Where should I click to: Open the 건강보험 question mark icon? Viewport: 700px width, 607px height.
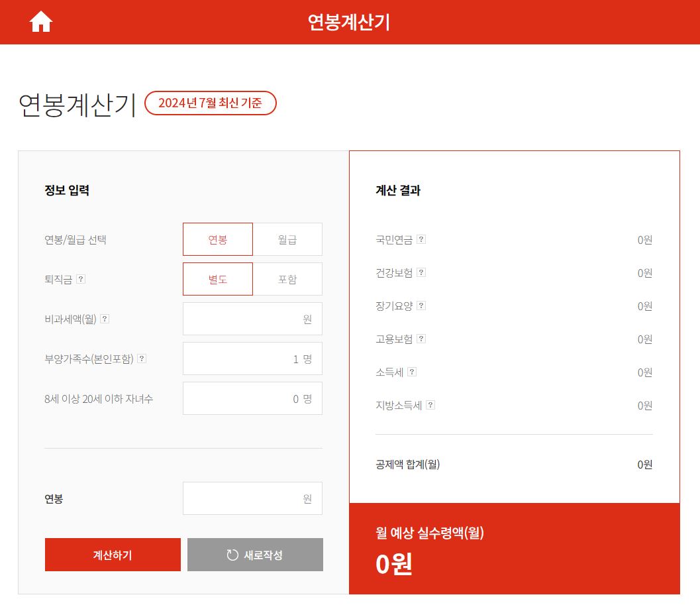pos(422,272)
